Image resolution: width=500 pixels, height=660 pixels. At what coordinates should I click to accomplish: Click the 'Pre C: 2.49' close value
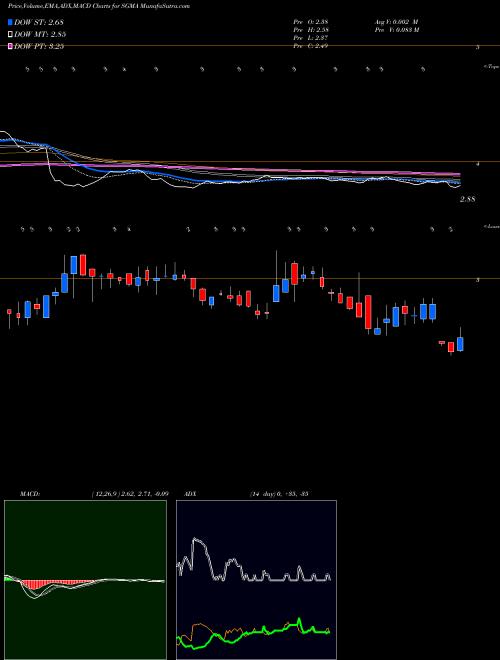click(311, 46)
